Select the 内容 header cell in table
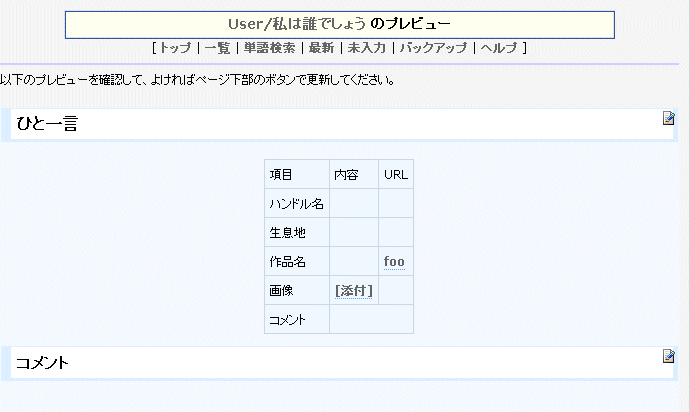 pos(346,175)
